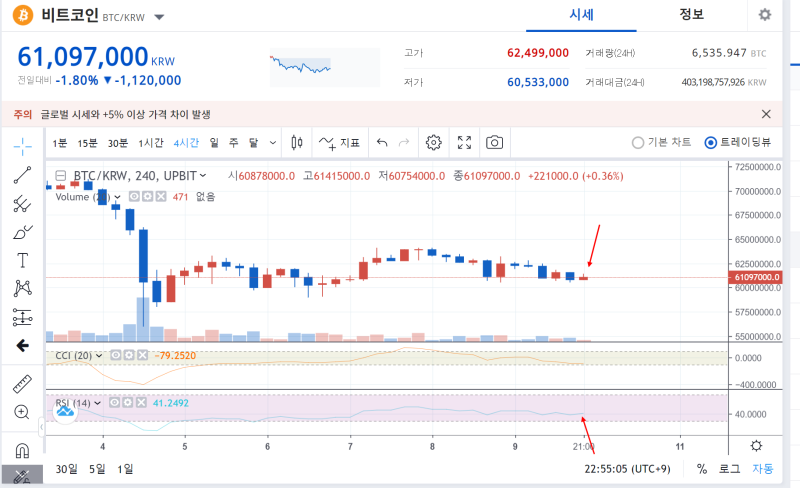Click the Bitcoin logo icon

tap(23, 15)
